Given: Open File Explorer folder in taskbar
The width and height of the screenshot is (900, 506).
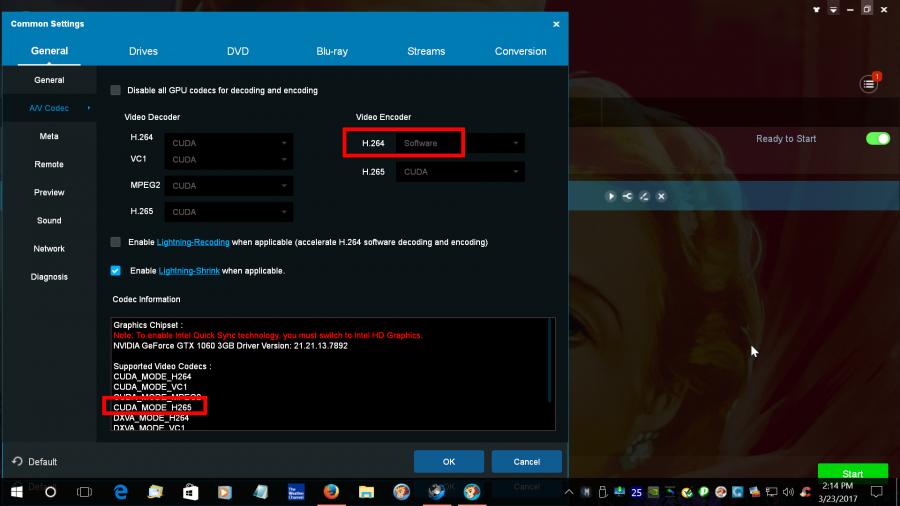Looking at the screenshot, I should click(x=366, y=492).
